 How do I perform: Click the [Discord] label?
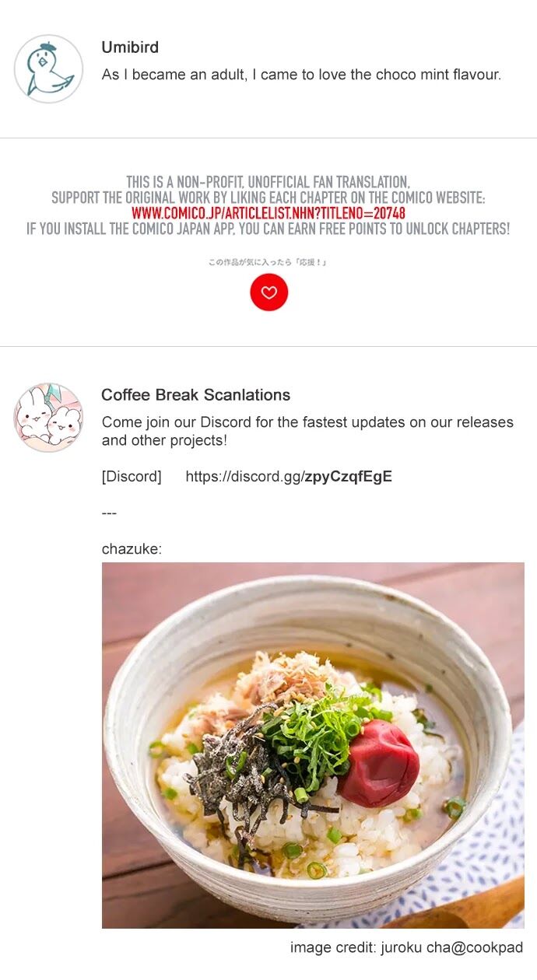(132, 477)
